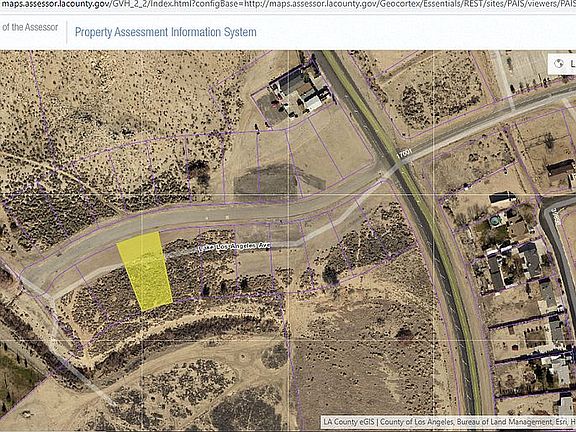Click the lone dark tree south of the avenue
The height and width of the screenshot is (432, 576).
[330, 275]
